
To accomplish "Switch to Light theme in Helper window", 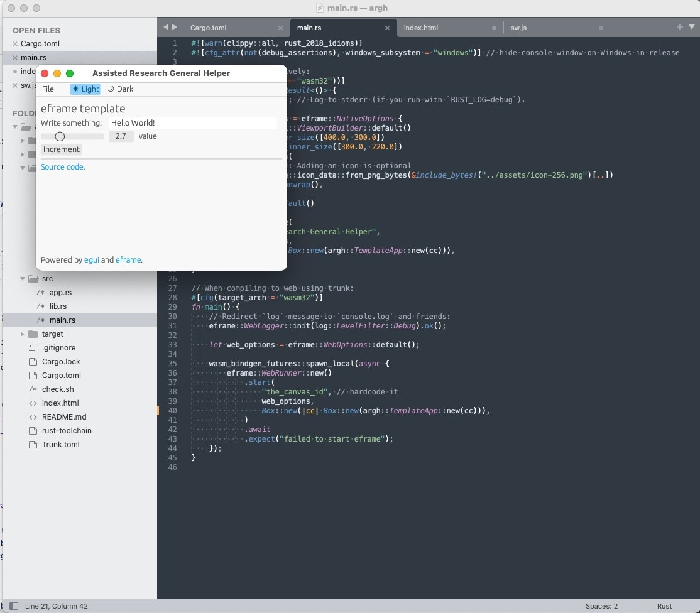I will [85, 89].
